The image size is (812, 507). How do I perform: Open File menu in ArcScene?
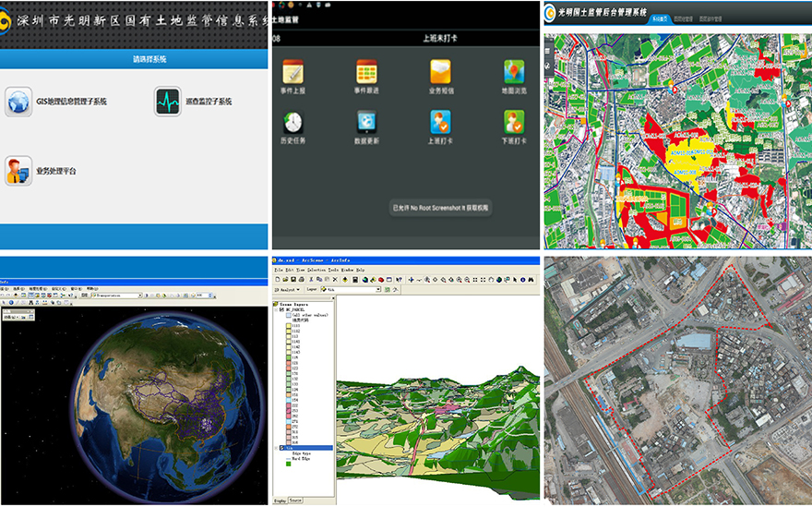point(279,270)
